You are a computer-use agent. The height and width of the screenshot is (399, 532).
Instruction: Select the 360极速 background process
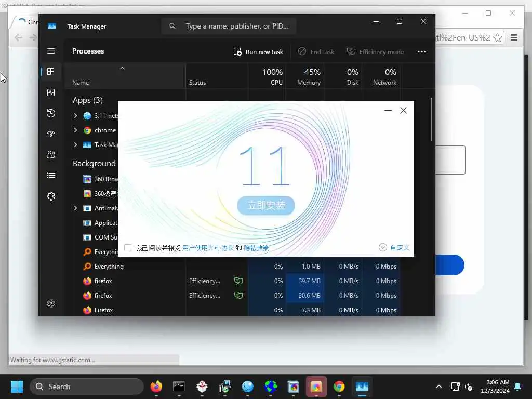point(101,194)
